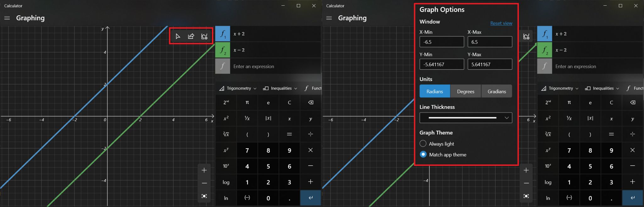Click the log key in right window
This screenshot has width=644, height=207.
pyautogui.click(x=548, y=182)
